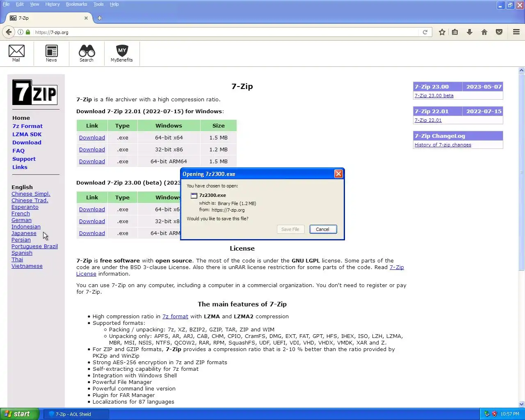Open the Support sidebar link
The image size is (525, 420).
tap(24, 159)
